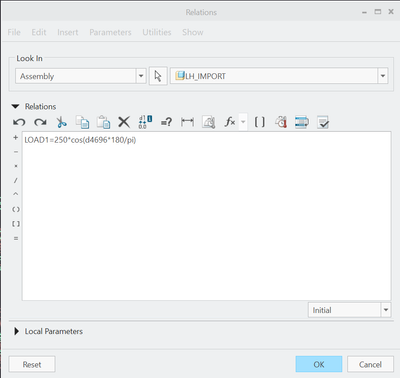Image resolution: width=400 pixels, height=378 pixels.
Task: Click the Redo arrow icon
Action: pyautogui.click(x=40, y=122)
